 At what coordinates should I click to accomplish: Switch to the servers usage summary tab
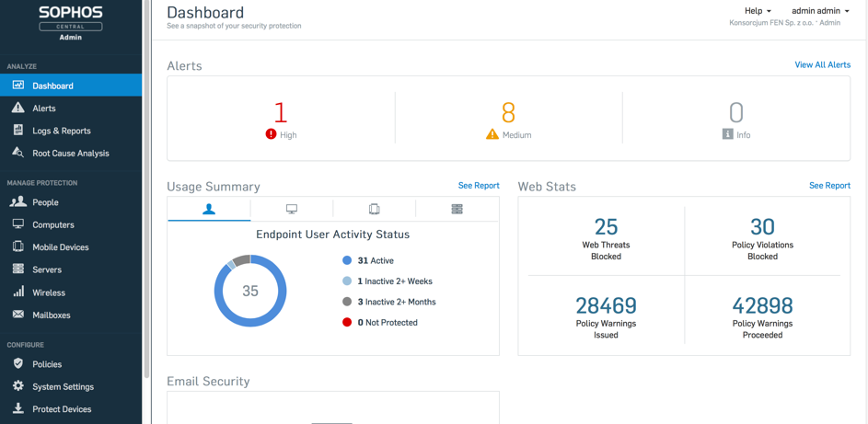(x=457, y=210)
